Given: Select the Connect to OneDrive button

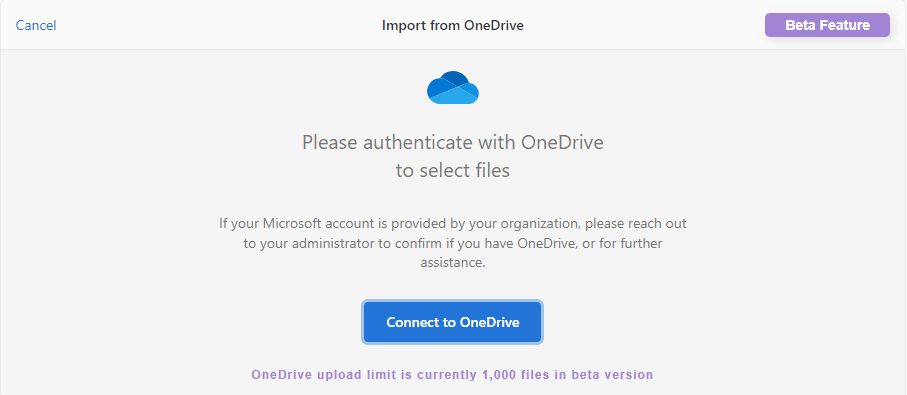Looking at the screenshot, I should click(452, 322).
